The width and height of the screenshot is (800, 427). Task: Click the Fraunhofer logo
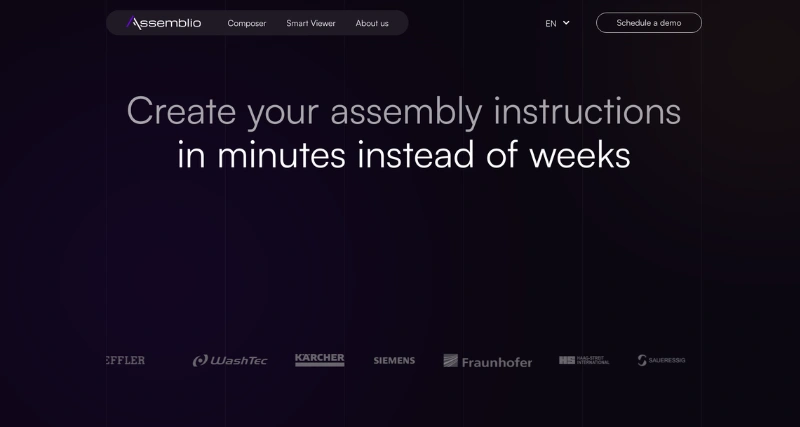point(488,361)
